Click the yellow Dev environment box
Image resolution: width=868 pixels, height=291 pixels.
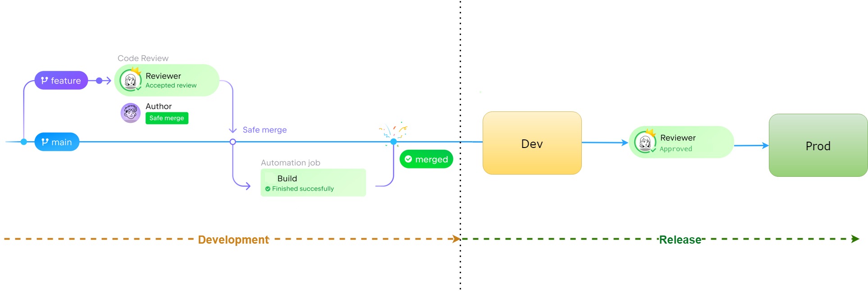pyautogui.click(x=532, y=143)
